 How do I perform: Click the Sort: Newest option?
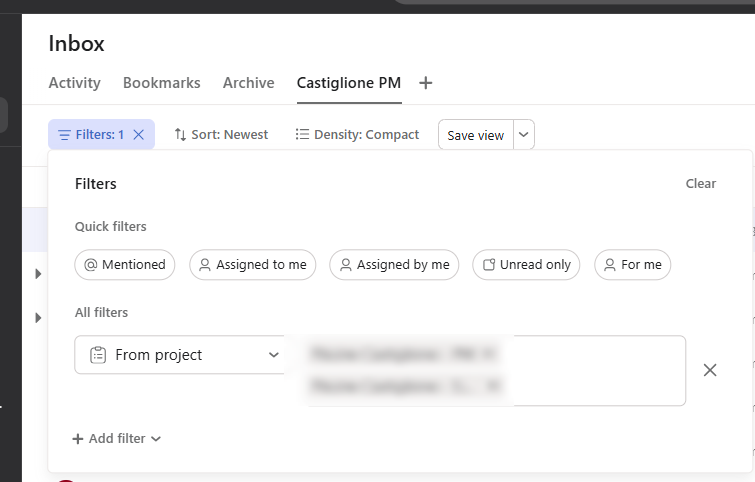(x=221, y=135)
